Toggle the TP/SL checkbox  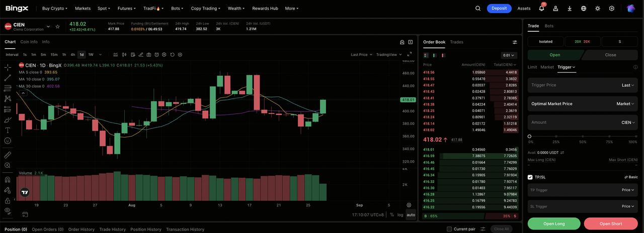click(x=530, y=177)
